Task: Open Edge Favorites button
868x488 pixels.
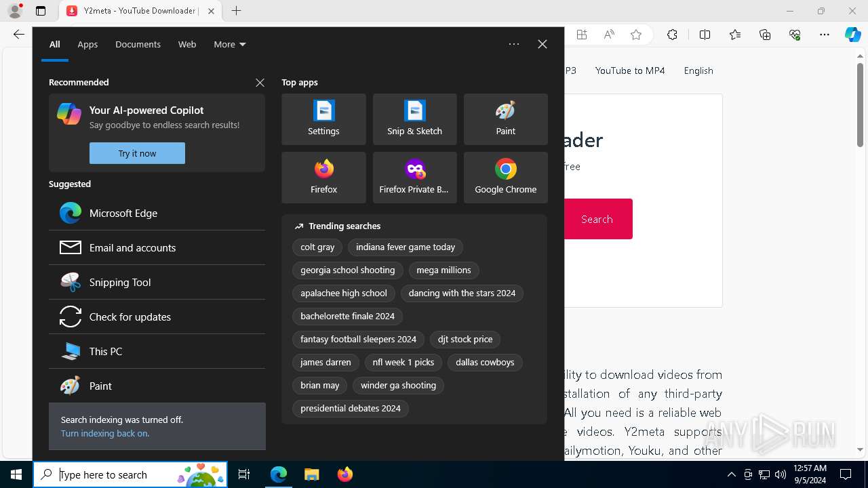Action: click(x=735, y=35)
